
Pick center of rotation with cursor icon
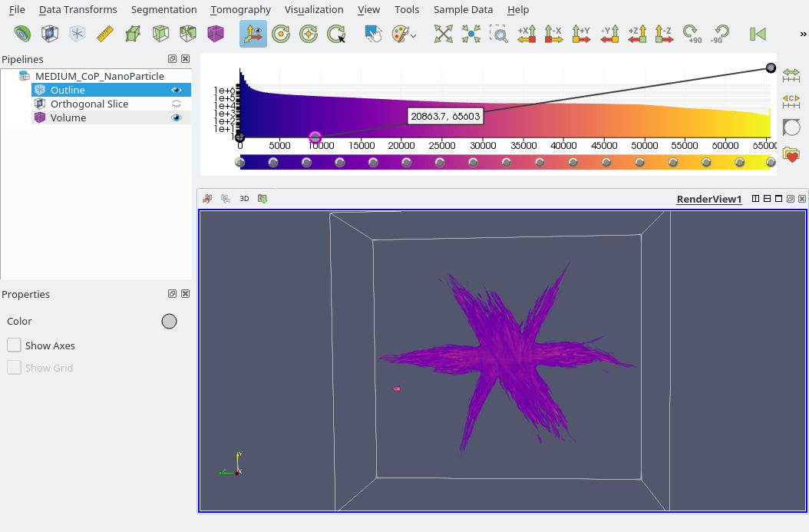point(336,34)
